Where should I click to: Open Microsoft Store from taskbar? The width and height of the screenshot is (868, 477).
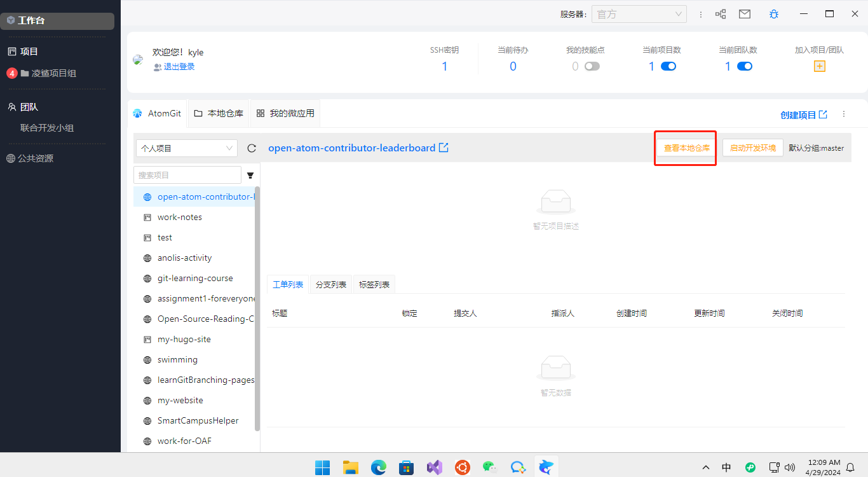tap(407, 467)
